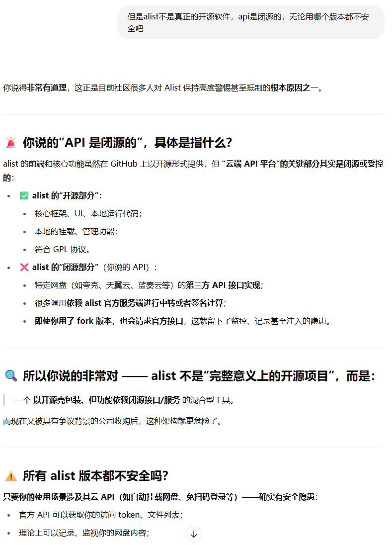Click the user message bubble about alist
The width and height of the screenshot is (392, 545).
coord(250,23)
